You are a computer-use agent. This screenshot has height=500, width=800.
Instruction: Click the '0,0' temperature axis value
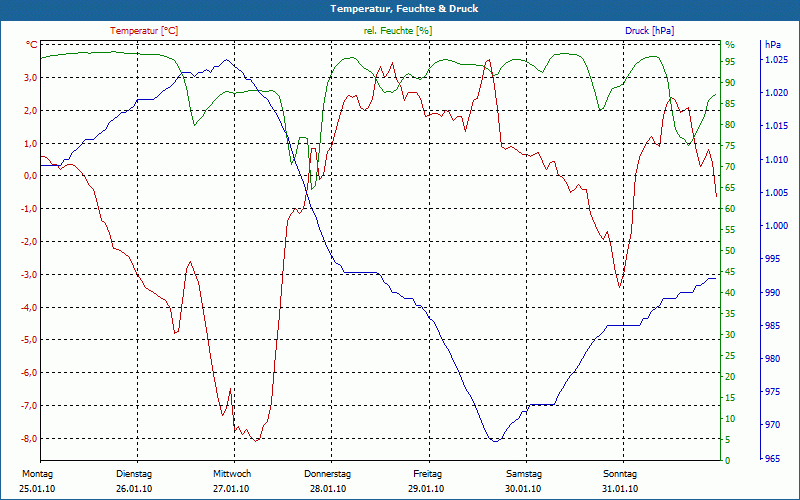31,176
